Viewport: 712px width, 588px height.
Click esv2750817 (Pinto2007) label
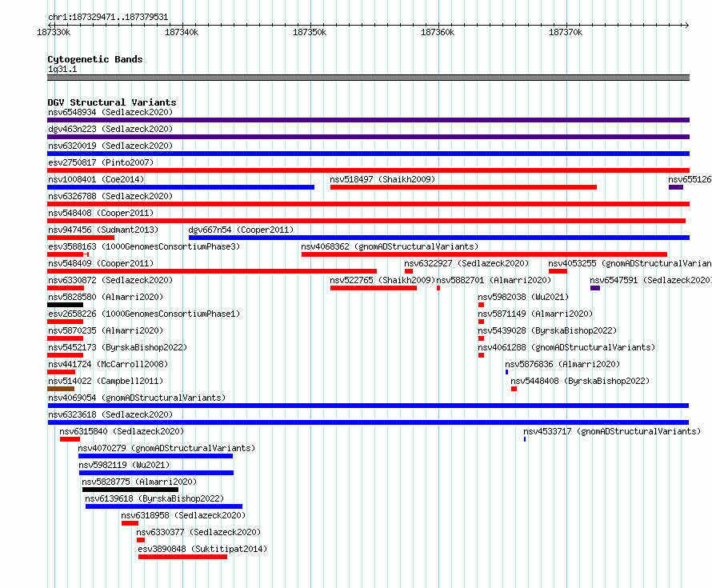101,162
